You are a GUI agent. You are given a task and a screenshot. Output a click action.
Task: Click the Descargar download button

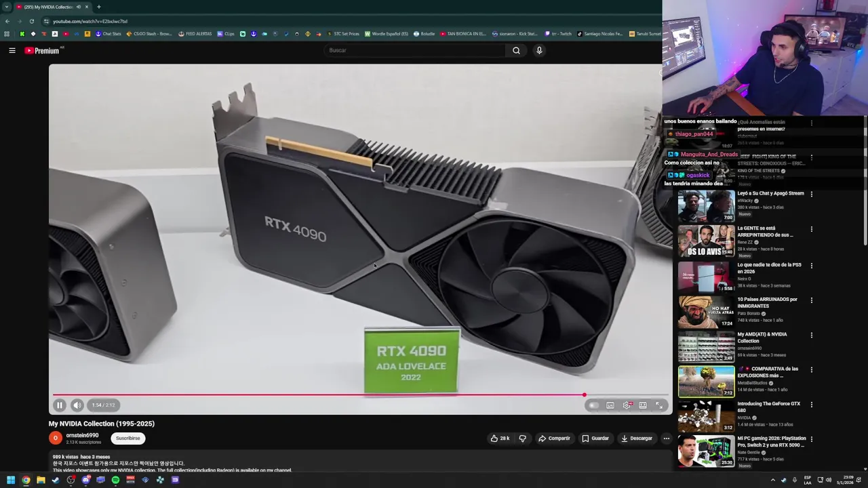click(x=637, y=439)
